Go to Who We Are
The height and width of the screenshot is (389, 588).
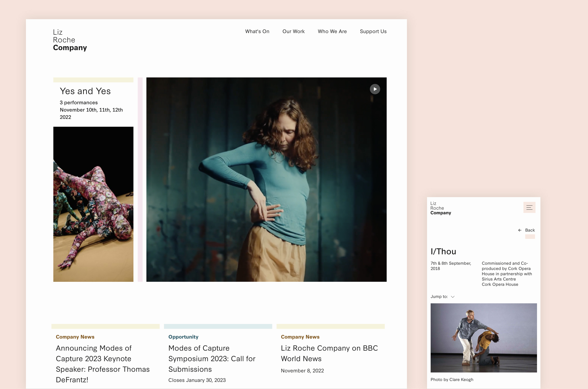[332, 31]
